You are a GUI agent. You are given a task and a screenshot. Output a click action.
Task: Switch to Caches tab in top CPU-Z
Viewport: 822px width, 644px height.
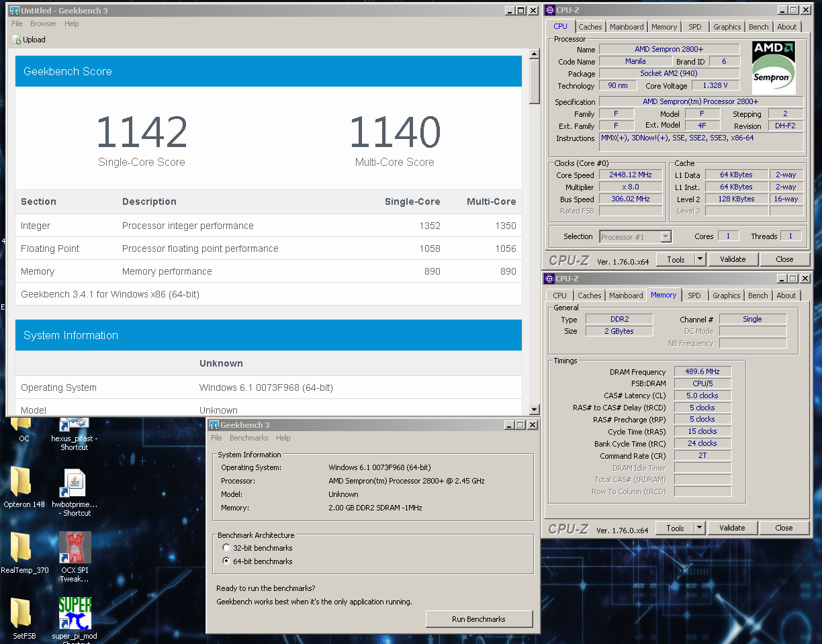590,27
